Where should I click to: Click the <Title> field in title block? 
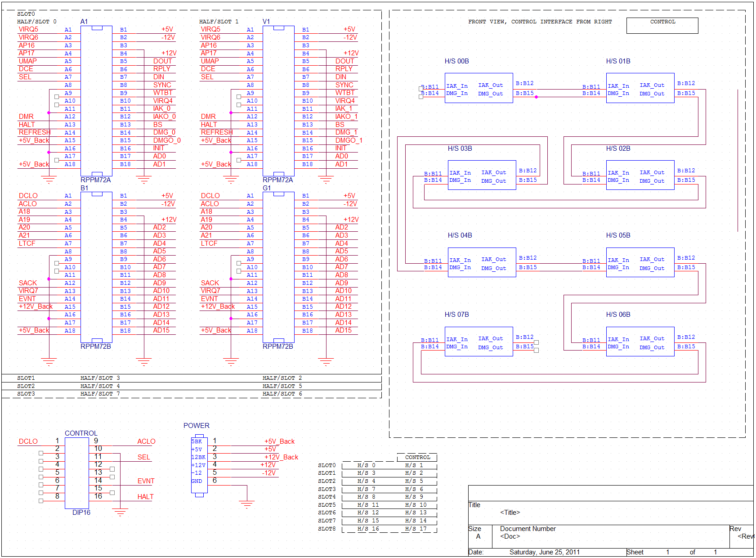click(x=510, y=513)
